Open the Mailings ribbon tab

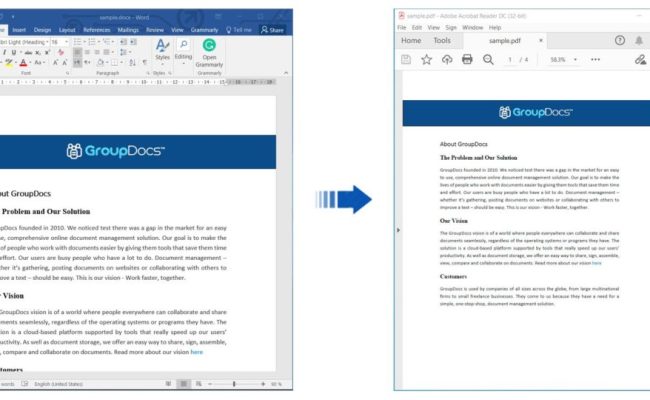point(128,30)
